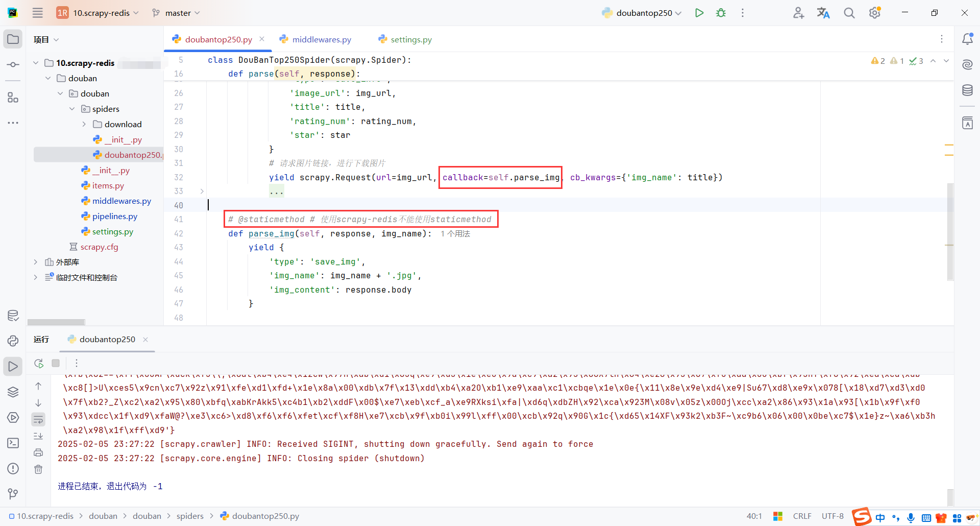Viewport: 980px width, 526px height.
Task: Go to previous highlighted problem arrow
Action: 933,61
